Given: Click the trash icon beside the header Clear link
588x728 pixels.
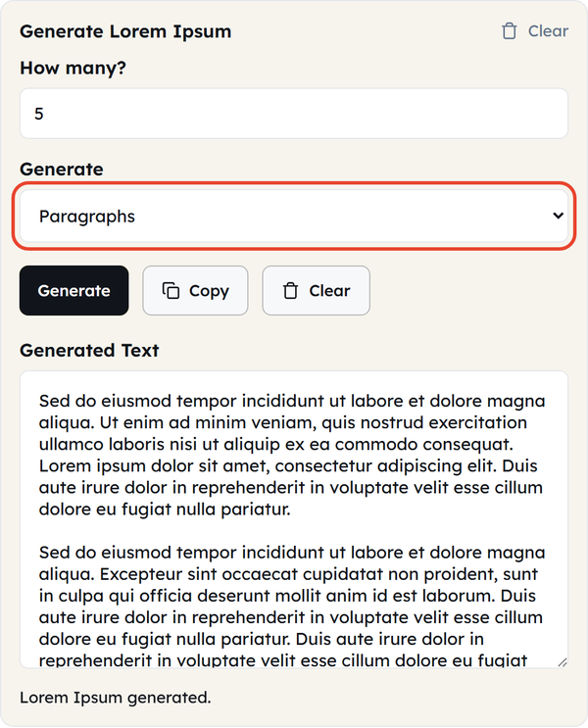Looking at the screenshot, I should pyautogui.click(x=509, y=31).
